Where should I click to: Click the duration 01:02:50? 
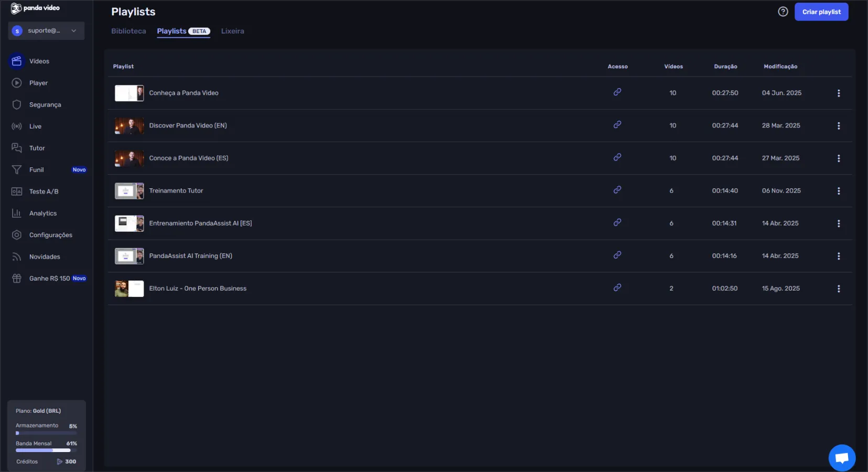coord(725,288)
